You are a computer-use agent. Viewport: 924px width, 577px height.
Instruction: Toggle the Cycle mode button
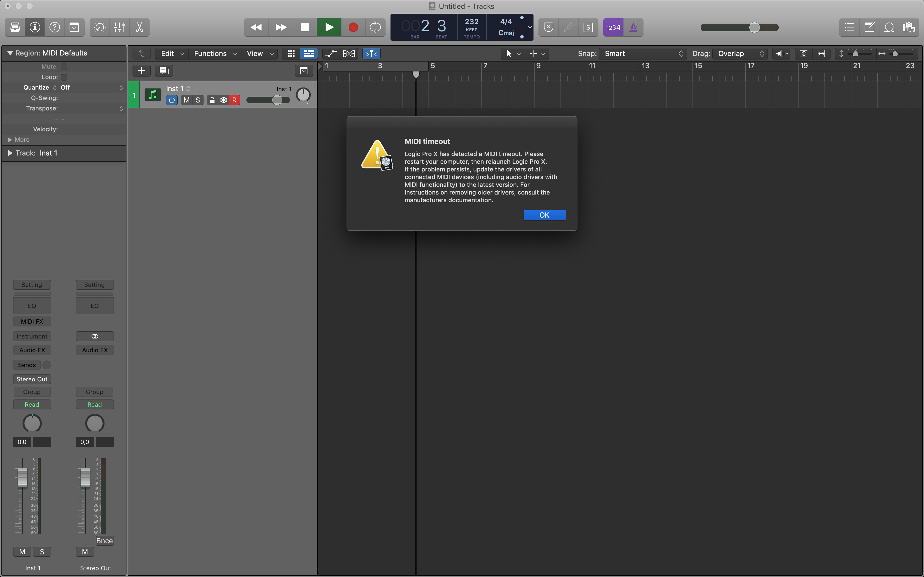coord(375,27)
